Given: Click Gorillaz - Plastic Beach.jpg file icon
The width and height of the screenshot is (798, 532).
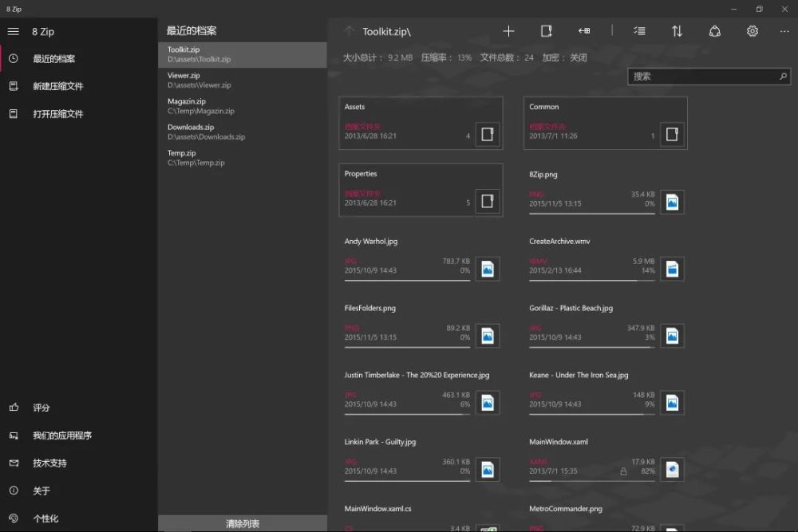Looking at the screenshot, I should 672,336.
